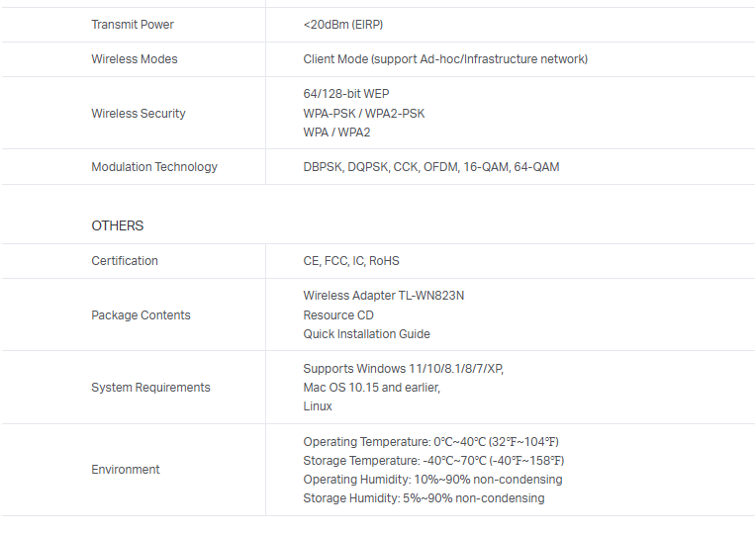Click the Wireless Modes label

point(135,59)
